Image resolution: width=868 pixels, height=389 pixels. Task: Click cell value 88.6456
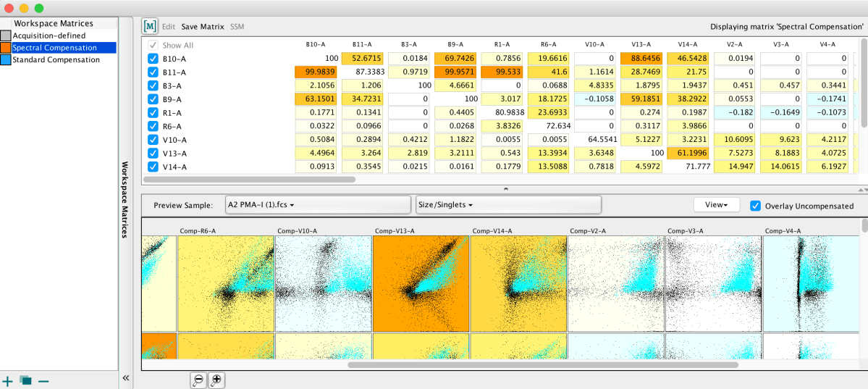[641, 59]
